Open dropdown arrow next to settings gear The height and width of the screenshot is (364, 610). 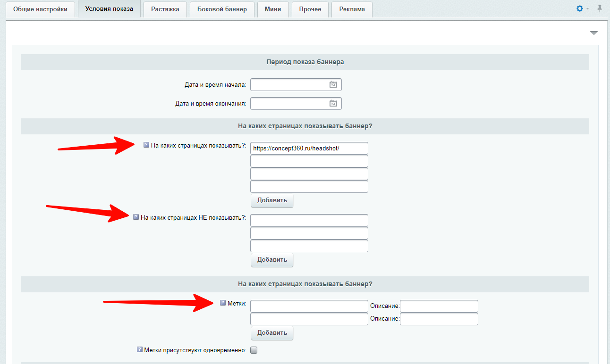pos(588,9)
